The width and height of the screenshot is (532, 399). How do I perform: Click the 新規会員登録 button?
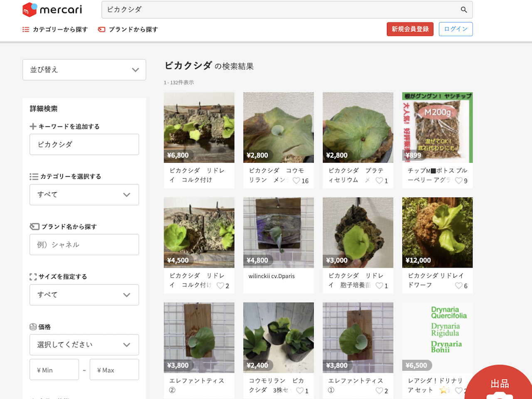(410, 29)
